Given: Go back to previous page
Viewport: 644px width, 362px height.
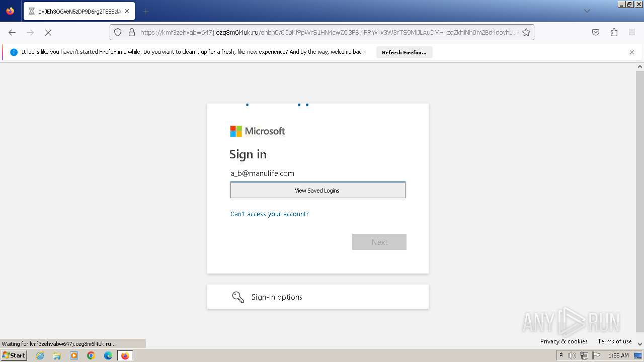Looking at the screenshot, I should pyautogui.click(x=12, y=32).
